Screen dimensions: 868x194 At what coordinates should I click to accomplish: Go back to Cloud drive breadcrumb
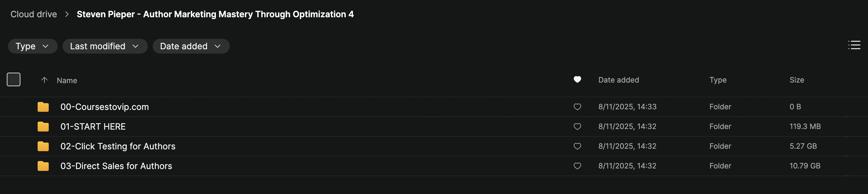tap(34, 14)
